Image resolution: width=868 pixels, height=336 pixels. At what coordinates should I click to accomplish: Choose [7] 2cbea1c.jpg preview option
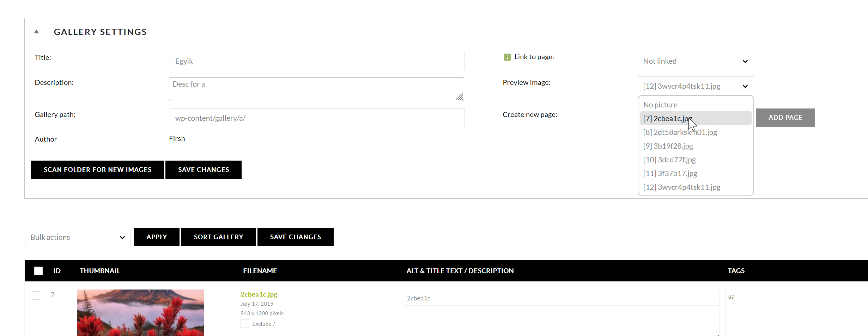point(667,119)
